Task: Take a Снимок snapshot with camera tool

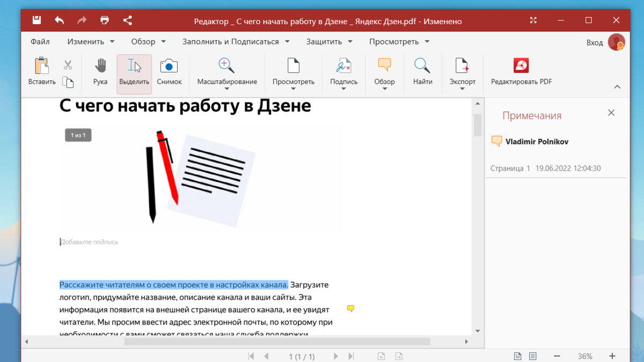Action: (169, 71)
